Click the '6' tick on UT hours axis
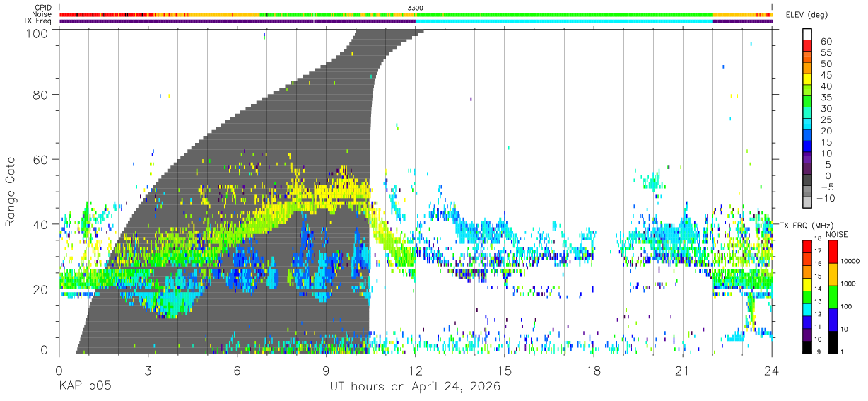Screen dimensions: 868x401 pos(237,371)
